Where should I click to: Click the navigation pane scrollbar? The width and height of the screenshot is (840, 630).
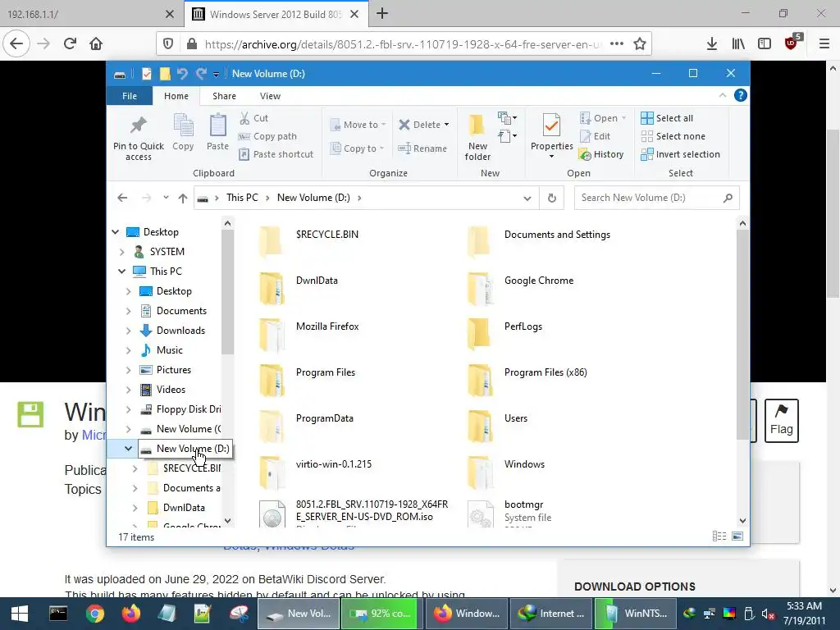pos(228,292)
